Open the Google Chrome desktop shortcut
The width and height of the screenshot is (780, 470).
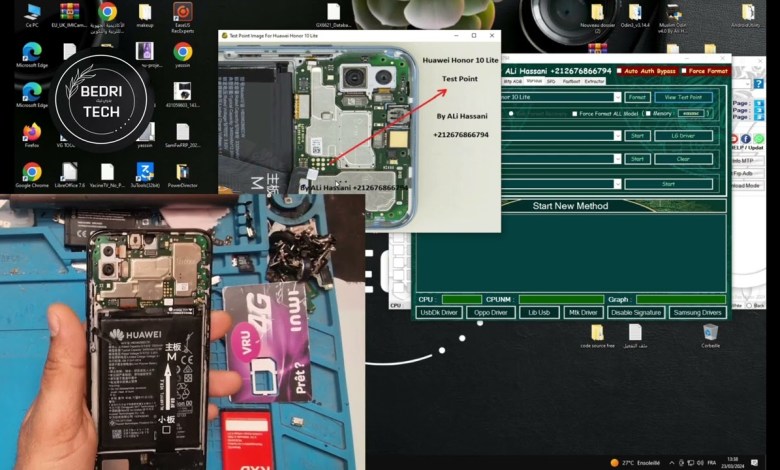pos(32,172)
